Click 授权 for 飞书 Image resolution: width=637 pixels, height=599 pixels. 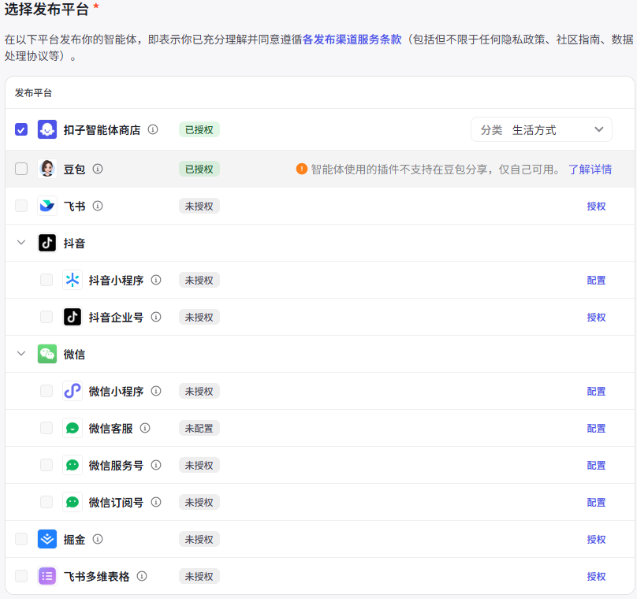click(596, 206)
